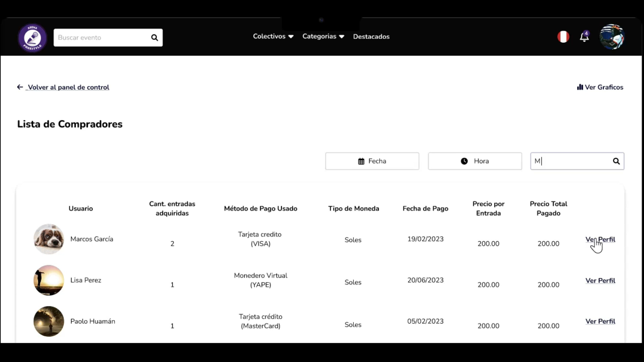This screenshot has height=362, width=644.
Task: Expand the Categorias dropdown
Action: click(x=323, y=37)
